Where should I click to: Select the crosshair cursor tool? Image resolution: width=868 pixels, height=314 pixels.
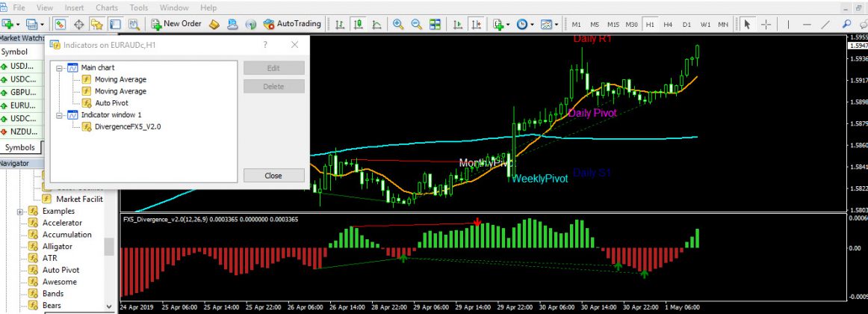(x=766, y=24)
